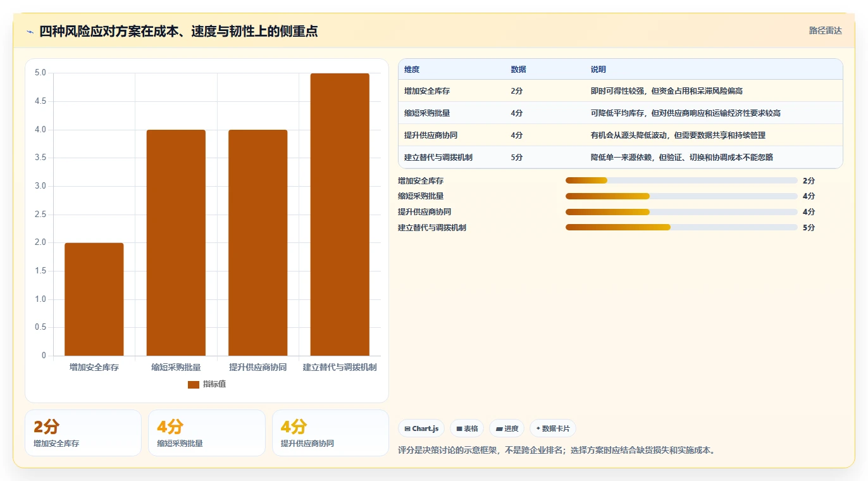Click the 提升供应商协同 bar in the chart

point(258,243)
